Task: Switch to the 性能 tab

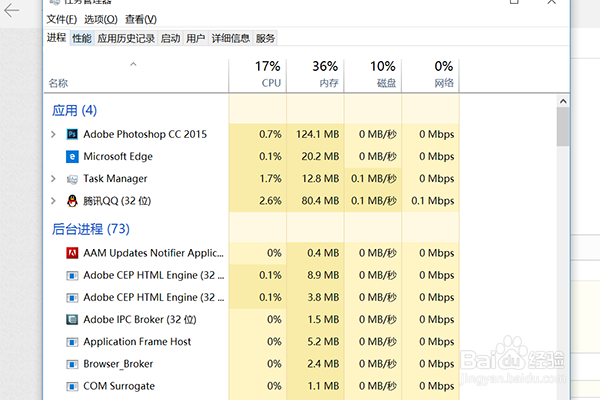Action: [82, 38]
